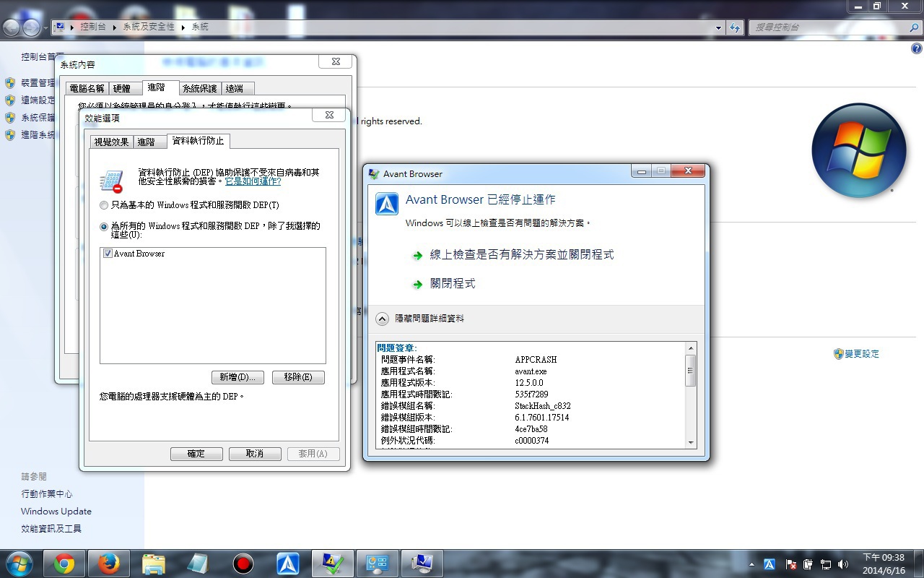
Task: Click the green arrow for 線上檢查是否有解決方案
Action: 417,256
